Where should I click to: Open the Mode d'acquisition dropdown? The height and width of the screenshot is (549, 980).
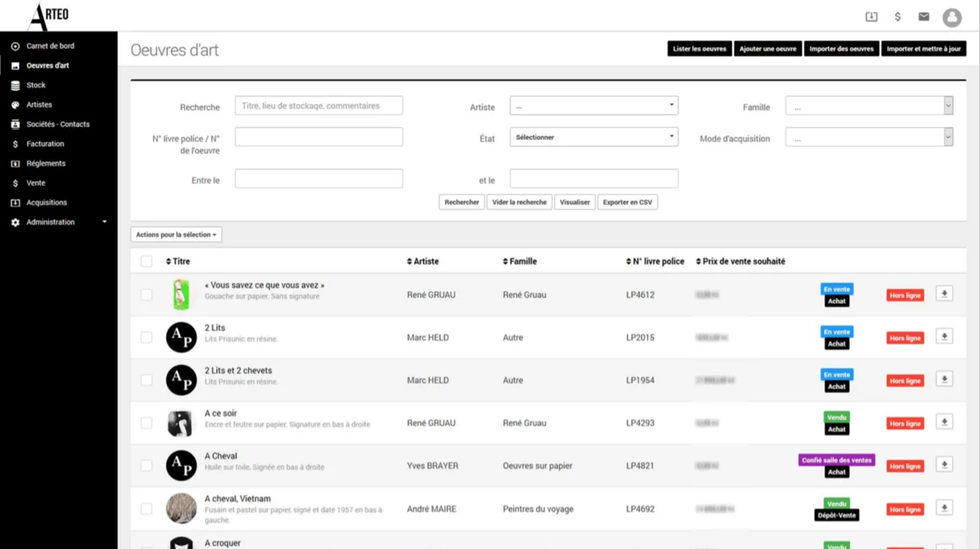(x=869, y=137)
